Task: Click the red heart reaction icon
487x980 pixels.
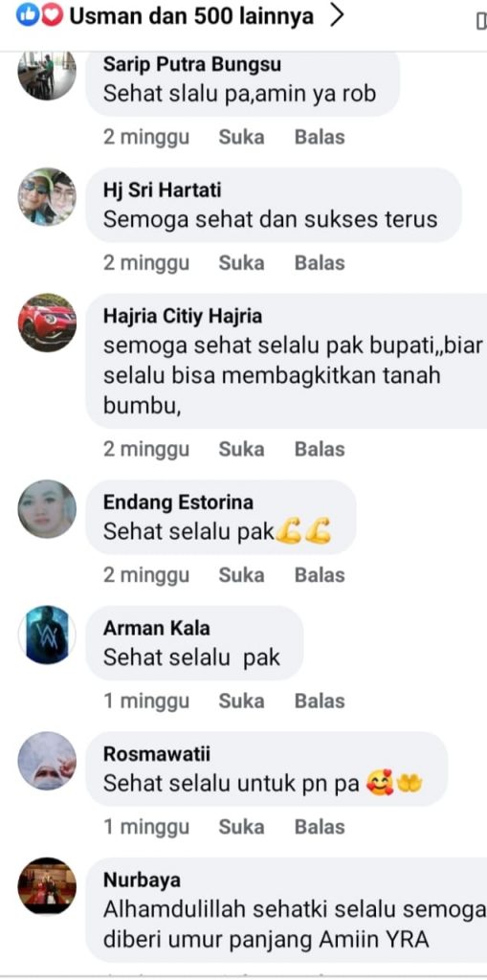Action: [52, 16]
